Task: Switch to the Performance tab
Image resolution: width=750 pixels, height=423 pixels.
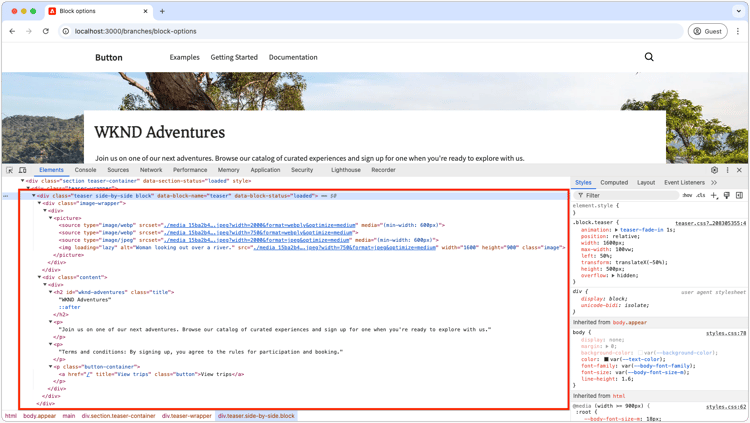Action: point(190,170)
